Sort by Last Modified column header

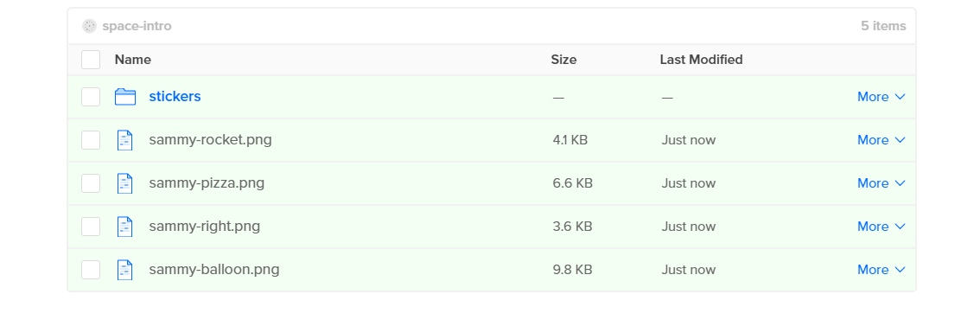(701, 60)
